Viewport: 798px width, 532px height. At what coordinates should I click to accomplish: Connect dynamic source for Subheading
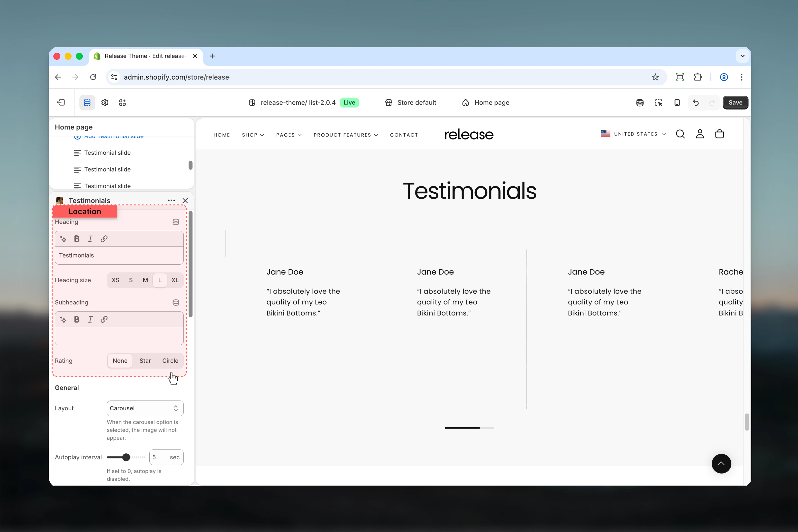(176, 302)
